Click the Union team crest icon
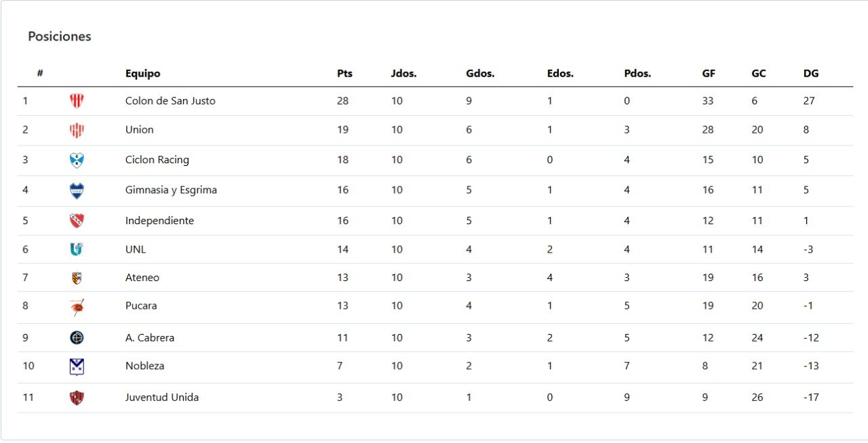Image resolution: width=868 pixels, height=443 pixels. tap(77, 130)
